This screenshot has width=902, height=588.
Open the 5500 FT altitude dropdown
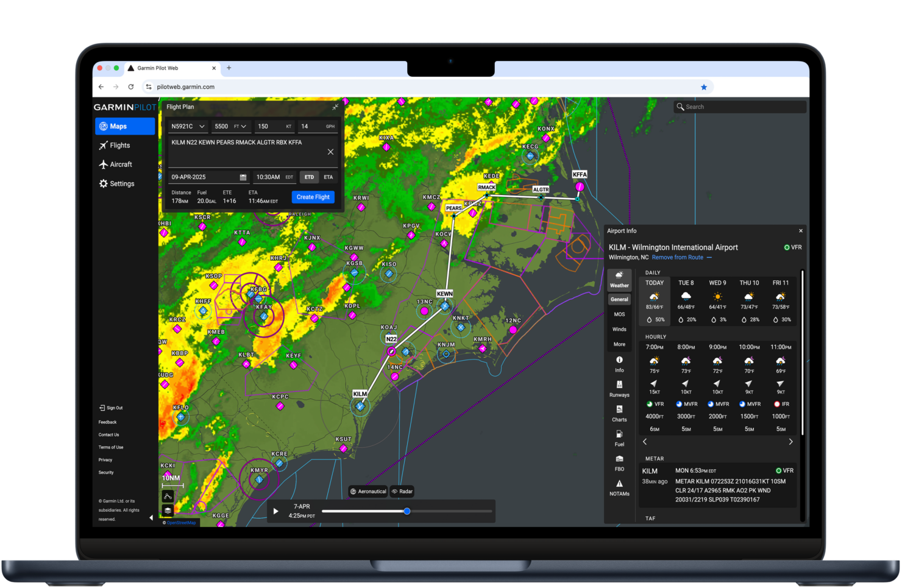(x=244, y=127)
